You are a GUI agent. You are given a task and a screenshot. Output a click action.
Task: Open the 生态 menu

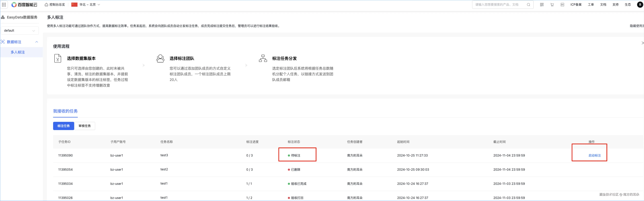tap(627, 4)
